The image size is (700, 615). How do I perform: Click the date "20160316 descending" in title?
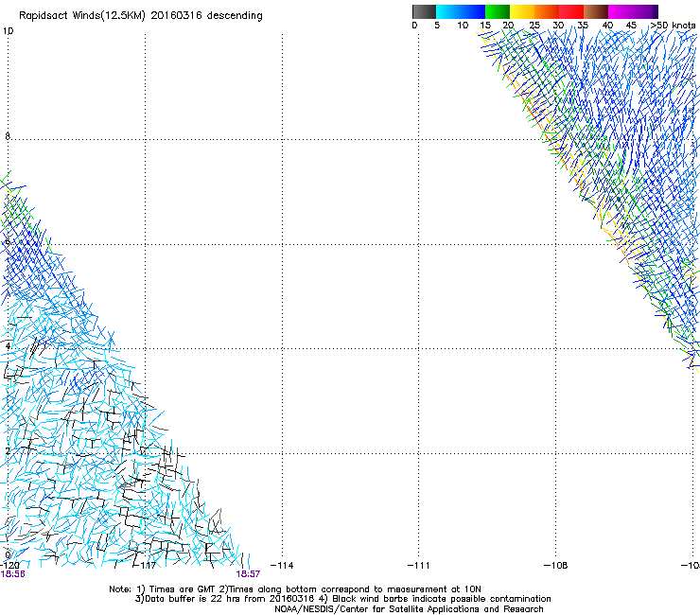[207, 16]
